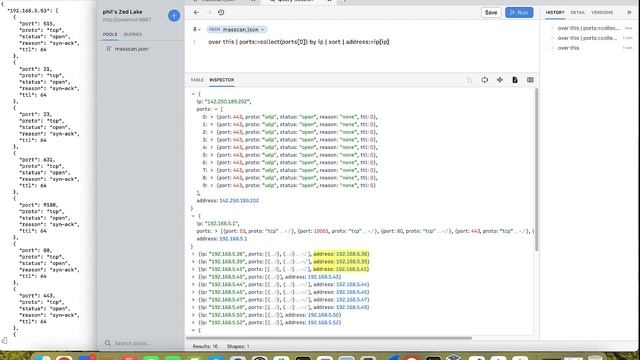
Task: Expand the 192.168.5.43 record row
Action: 193,277
